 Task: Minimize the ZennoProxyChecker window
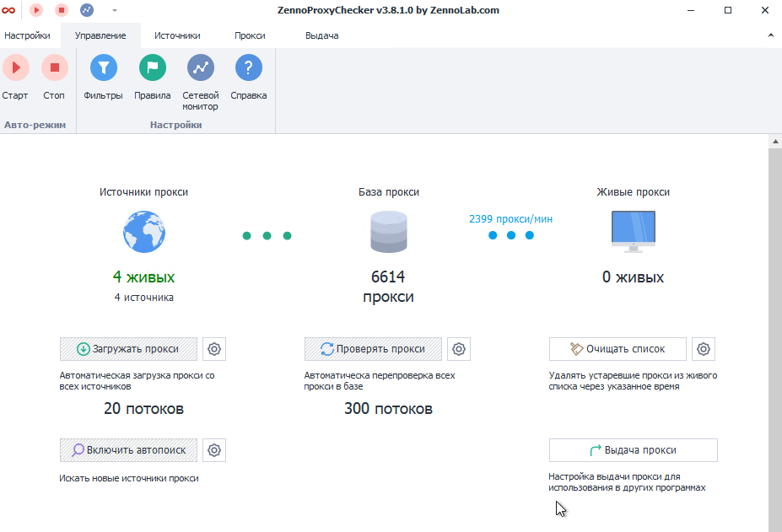coord(691,10)
